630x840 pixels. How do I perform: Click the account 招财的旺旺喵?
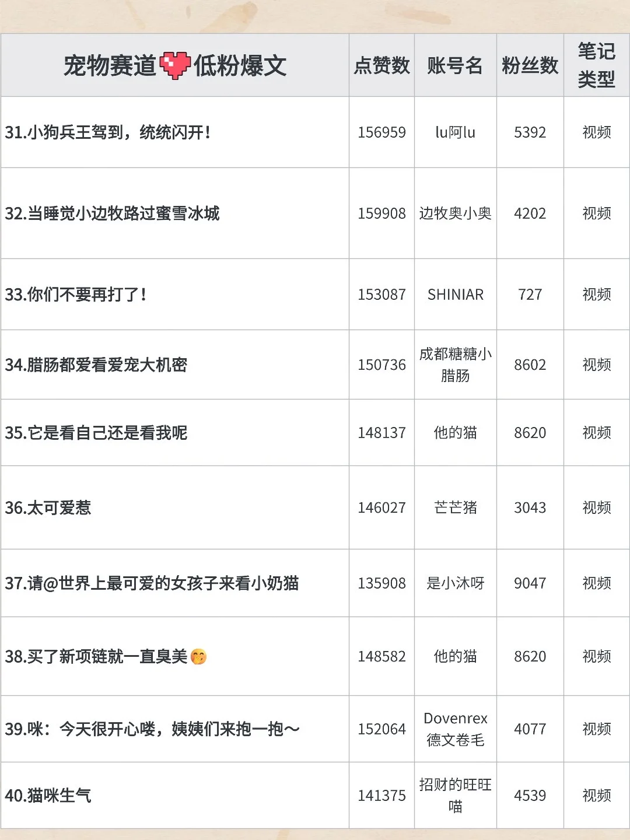pyautogui.click(x=456, y=794)
